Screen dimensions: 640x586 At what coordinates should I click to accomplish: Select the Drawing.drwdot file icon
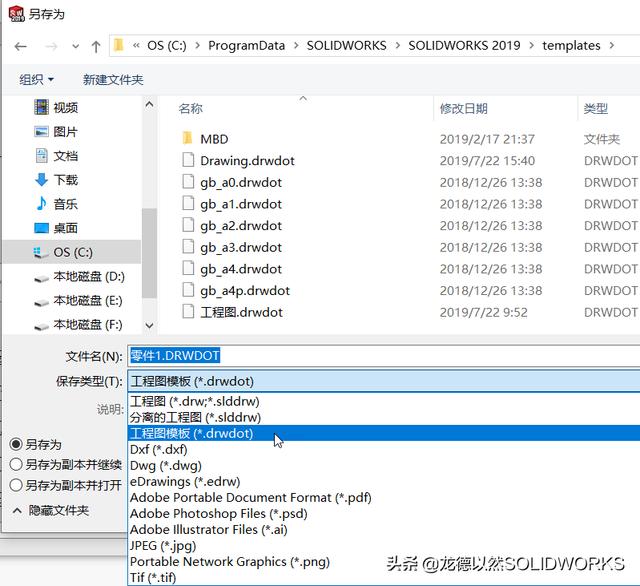click(188, 160)
